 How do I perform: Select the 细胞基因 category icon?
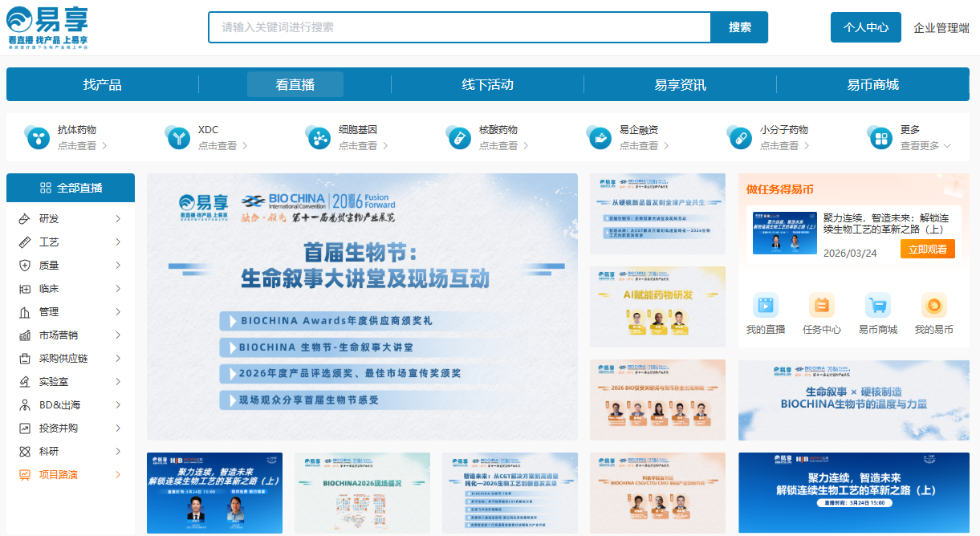(318, 137)
